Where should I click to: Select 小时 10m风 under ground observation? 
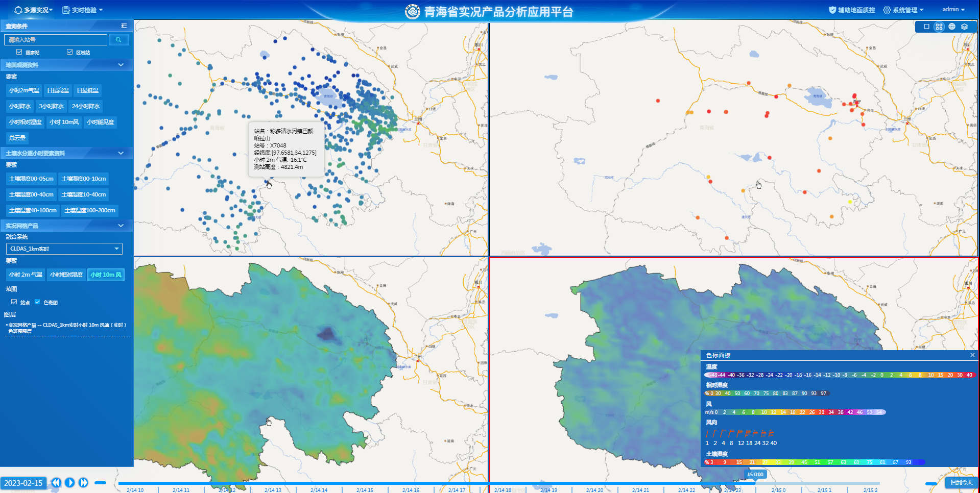pos(64,122)
